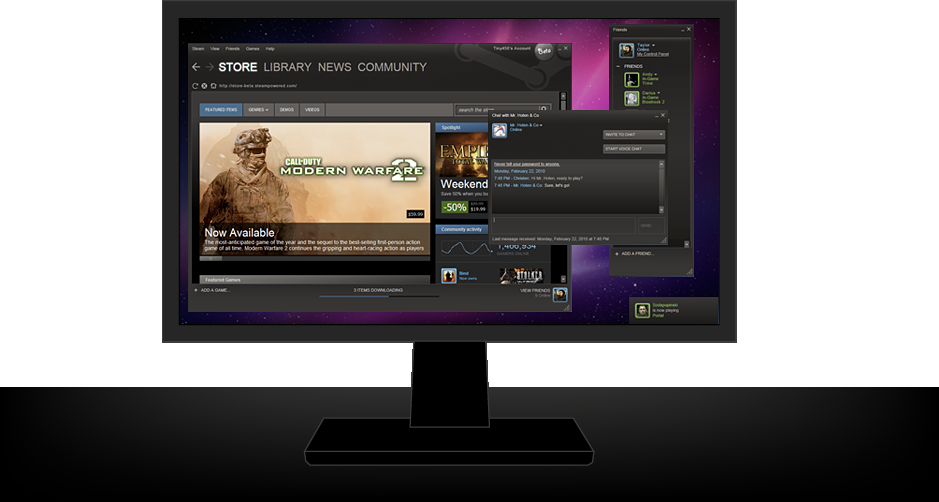Click Start Voice Chat button
Image resolution: width=939 pixels, height=502 pixels.
(x=634, y=149)
